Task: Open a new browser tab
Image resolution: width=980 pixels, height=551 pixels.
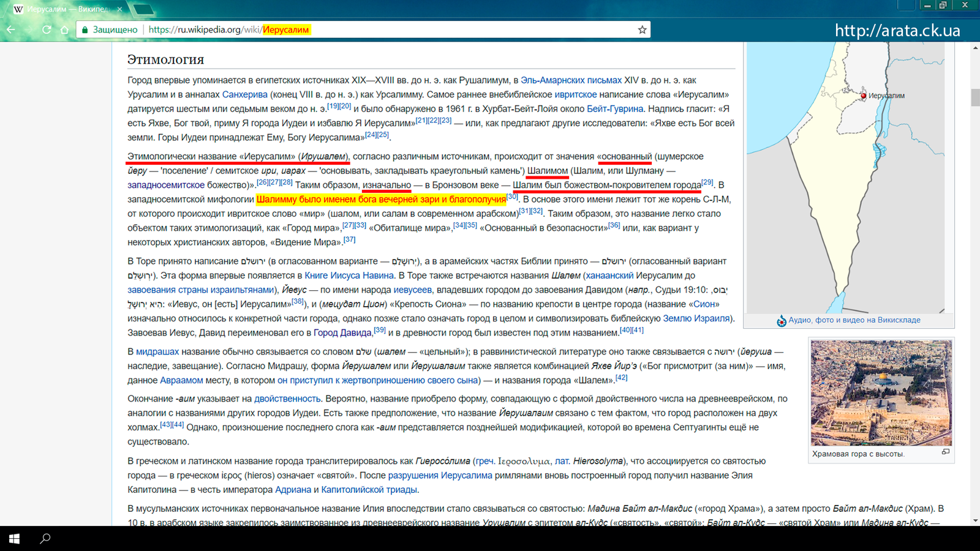Action: tap(143, 9)
